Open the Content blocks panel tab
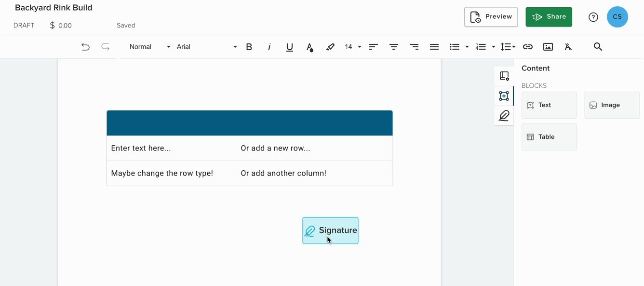This screenshot has width=644, height=286. [504, 96]
